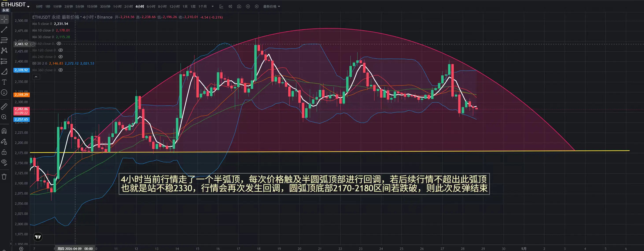The image size is (644, 251).
Task: Click the TradingView logo button
Action: [38, 237]
